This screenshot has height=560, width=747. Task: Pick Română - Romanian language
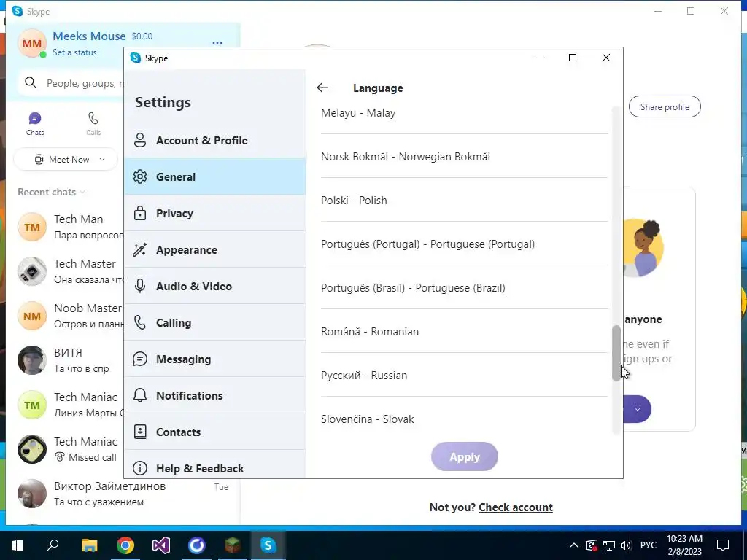click(x=465, y=332)
